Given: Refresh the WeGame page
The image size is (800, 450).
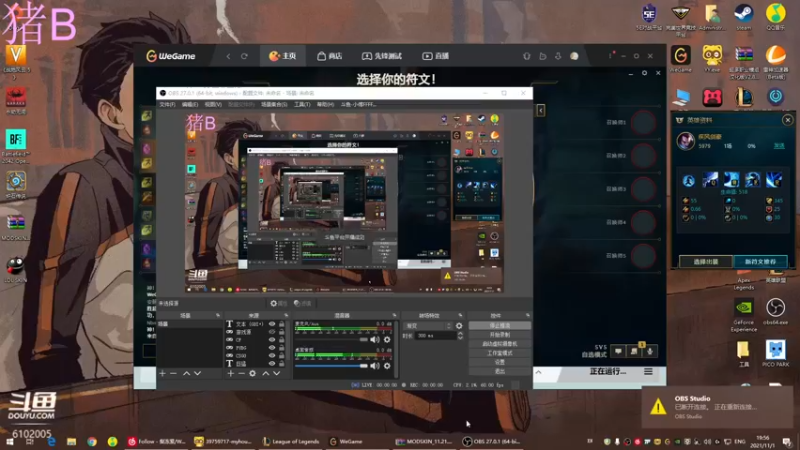Looking at the screenshot, I should tap(244, 56).
